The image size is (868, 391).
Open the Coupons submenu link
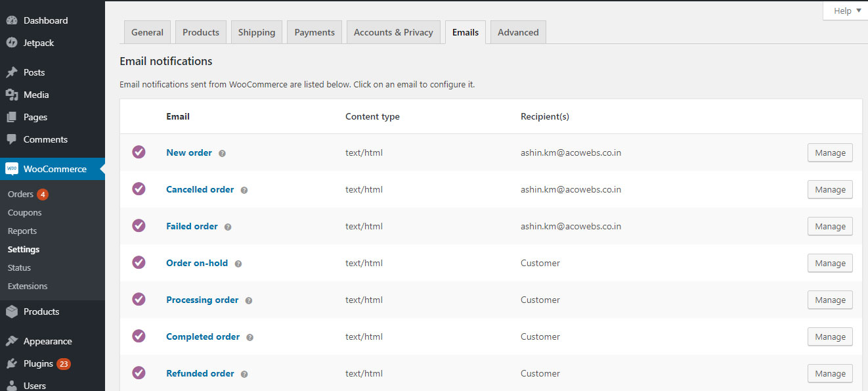click(x=24, y=212)
